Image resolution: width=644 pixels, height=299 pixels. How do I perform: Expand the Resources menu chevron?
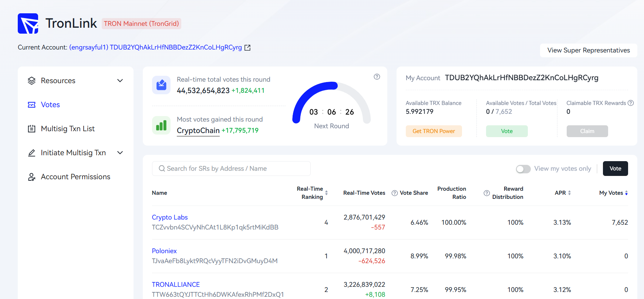[x=120, y=81]
